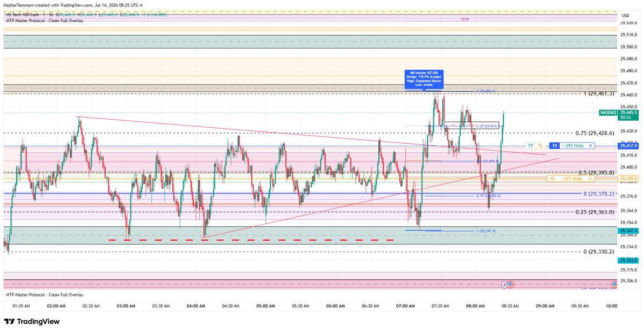Click the purple lightning event icon
Viewport: 644px width, 332px height.
(504, 284)
